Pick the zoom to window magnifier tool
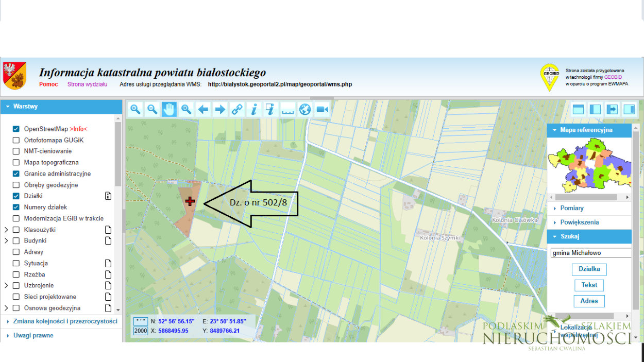 pyautogui.click(x=186, y=109)
